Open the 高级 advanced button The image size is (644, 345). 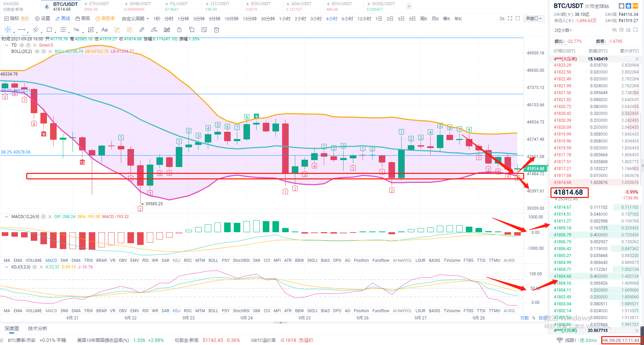click(83, 18)
